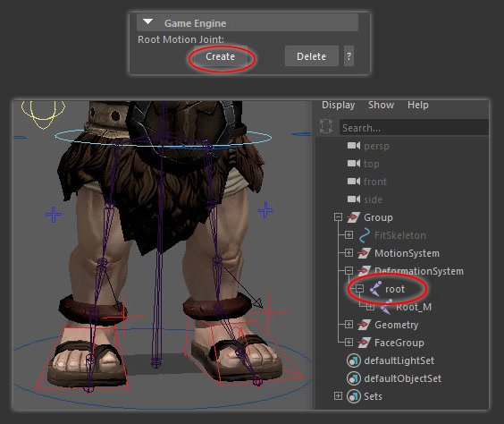Screen dimensions: 504x424
Task: Select the persp camera label
Action: pos(376,147)
